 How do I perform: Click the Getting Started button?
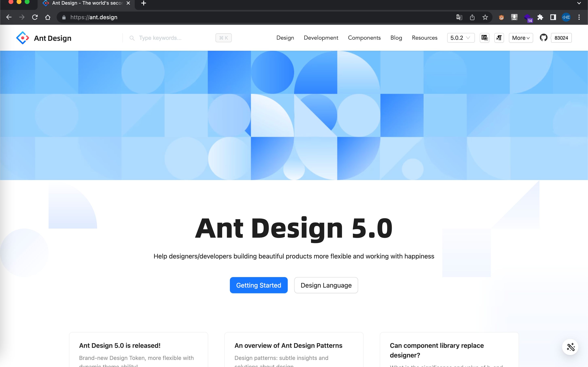tap(259, 285)
